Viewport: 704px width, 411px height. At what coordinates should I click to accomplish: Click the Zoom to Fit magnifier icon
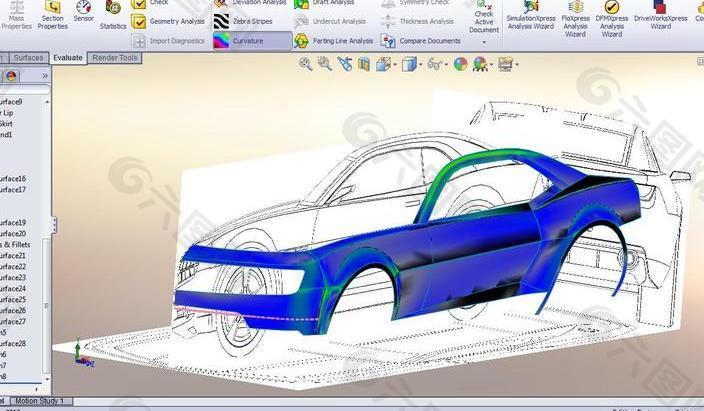[306, 64]
